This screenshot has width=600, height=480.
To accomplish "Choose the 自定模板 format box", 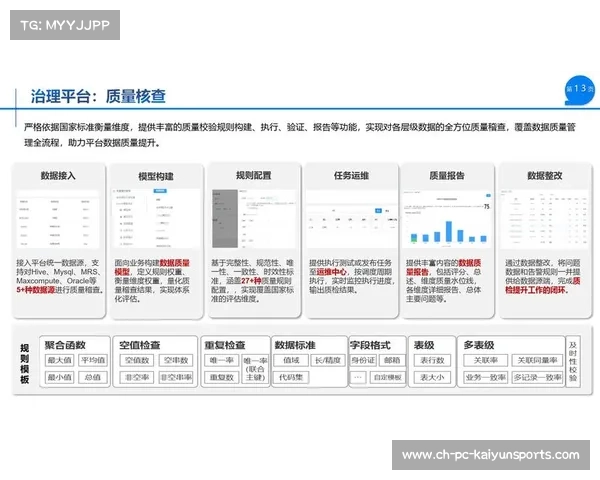I will pos(388,377).
